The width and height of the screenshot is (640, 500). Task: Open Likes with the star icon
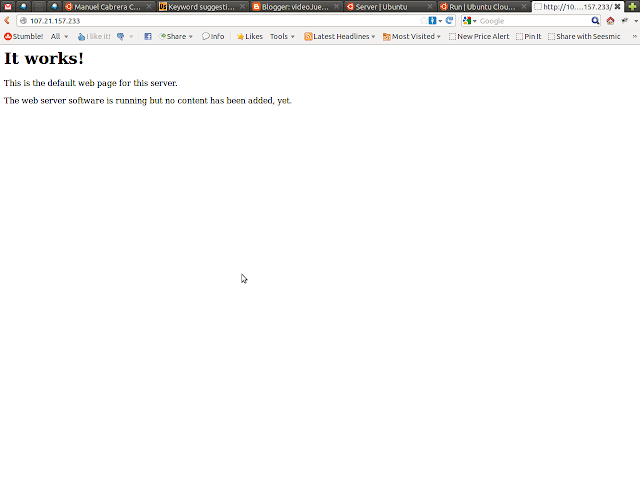249,36
